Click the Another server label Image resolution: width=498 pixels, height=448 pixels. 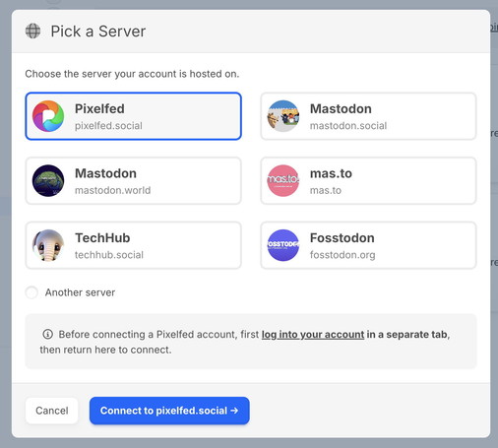pos(80,292)
